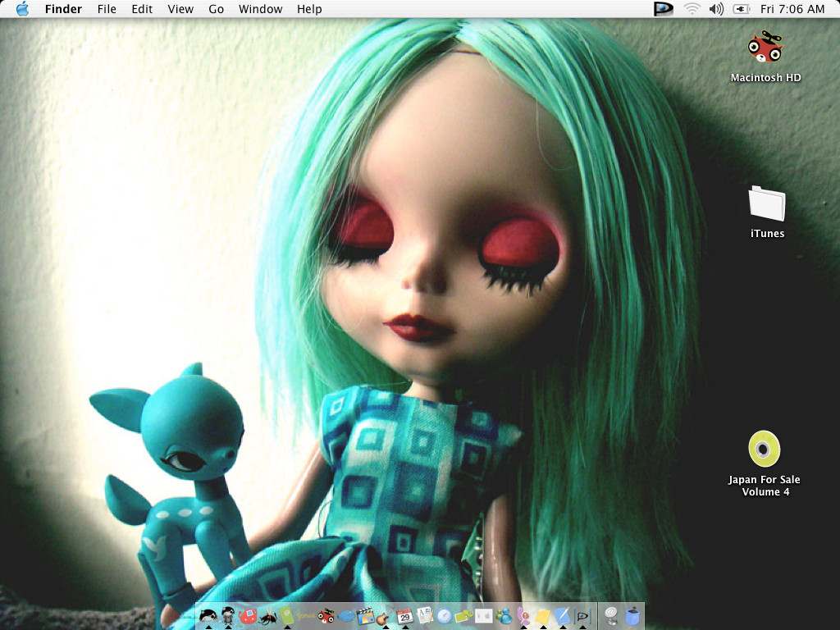The width and height of the screenshot is (840, 630).
Task: Open the blue notepad with pen icon
Action: tap(563, 616)
